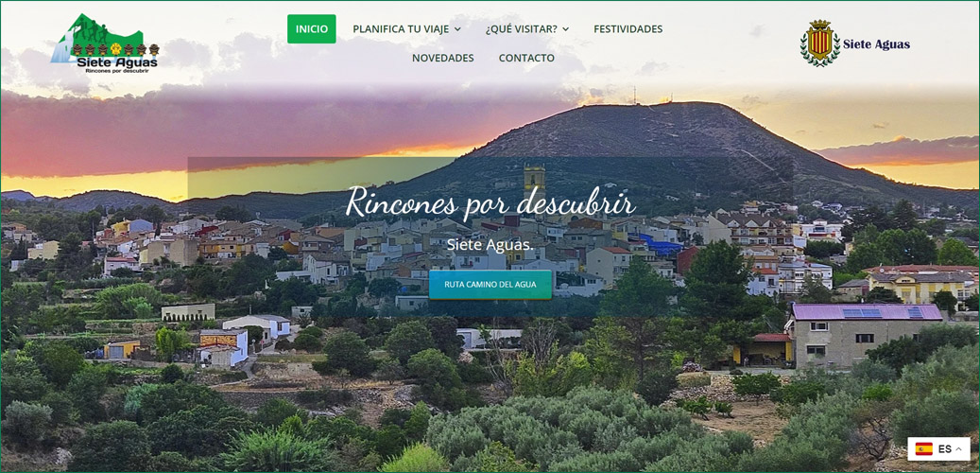Click the green mountain Siete Aguas logo

point(105,44)
